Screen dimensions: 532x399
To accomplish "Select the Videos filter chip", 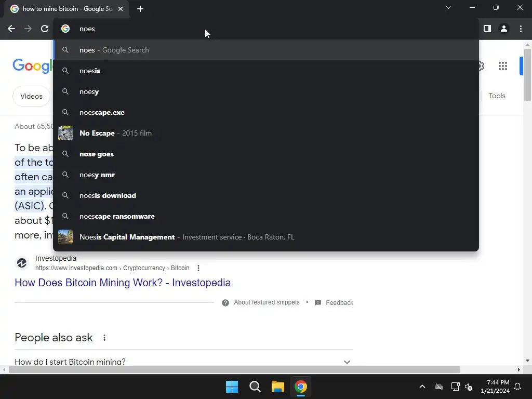I will (x=31, y=96).
